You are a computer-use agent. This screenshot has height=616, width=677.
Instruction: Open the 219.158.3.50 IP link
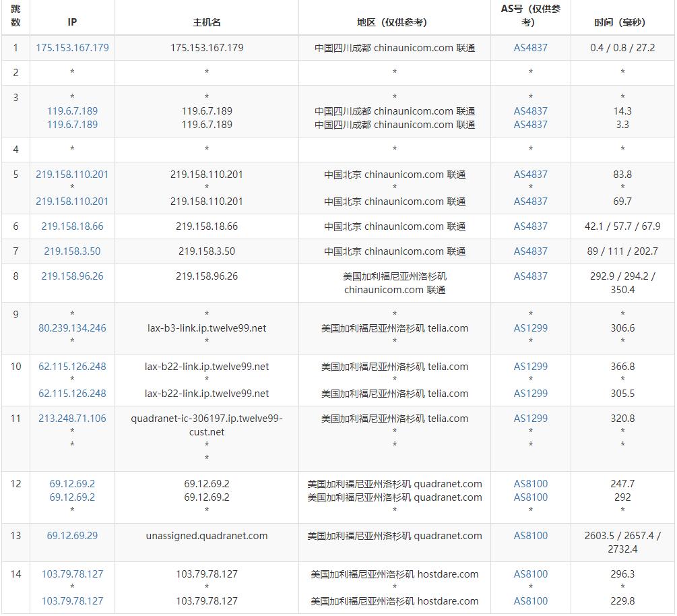pos(72,251)
